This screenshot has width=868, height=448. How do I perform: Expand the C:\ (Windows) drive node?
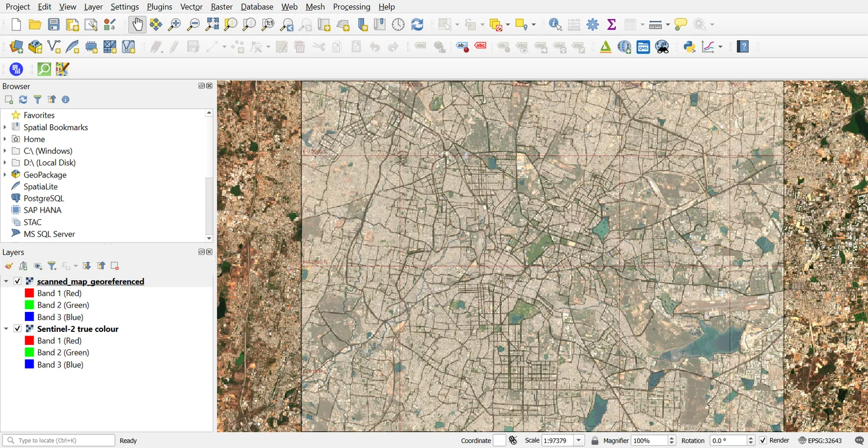pos(5,151)
